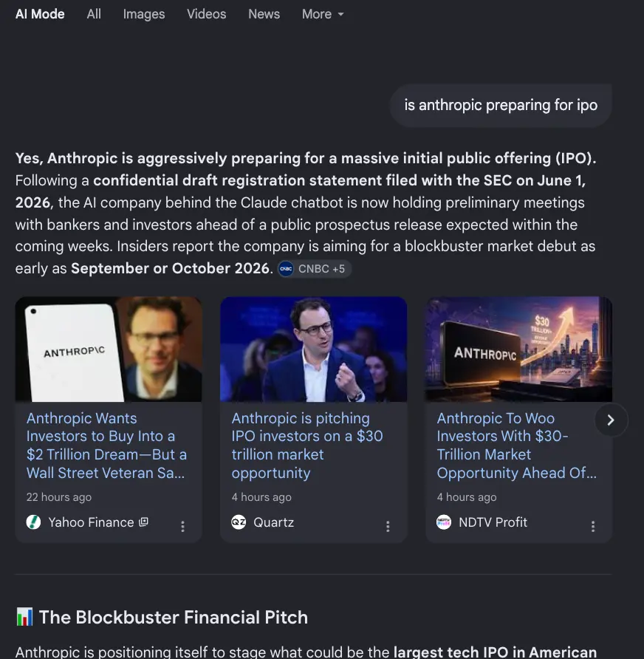
Task: Open the NDTV Profit Anthropic billboard thumbnail
Action: tap(518, 349)
